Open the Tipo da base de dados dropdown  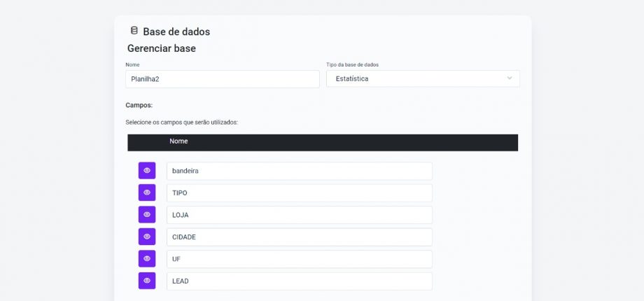(x=423, y=78)
